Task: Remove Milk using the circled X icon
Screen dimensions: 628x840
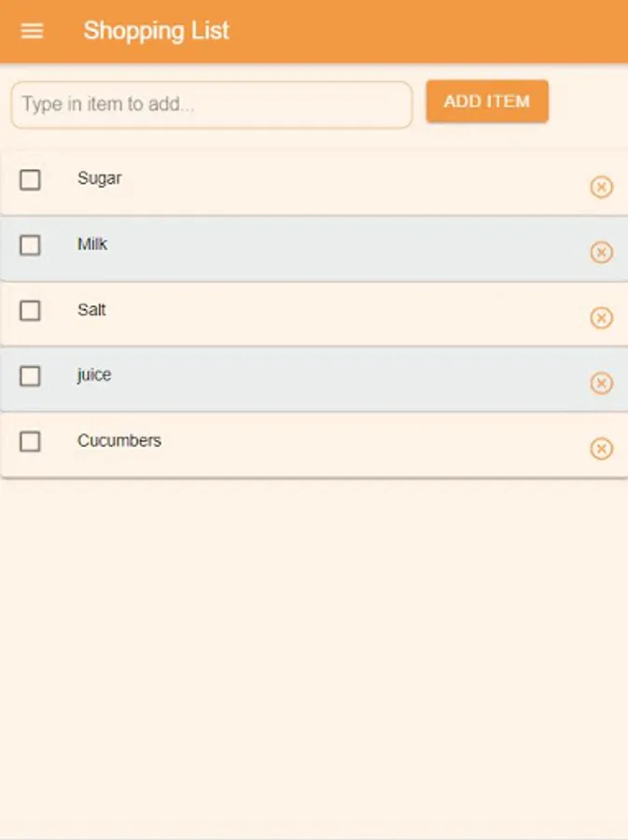Action: 602,252
